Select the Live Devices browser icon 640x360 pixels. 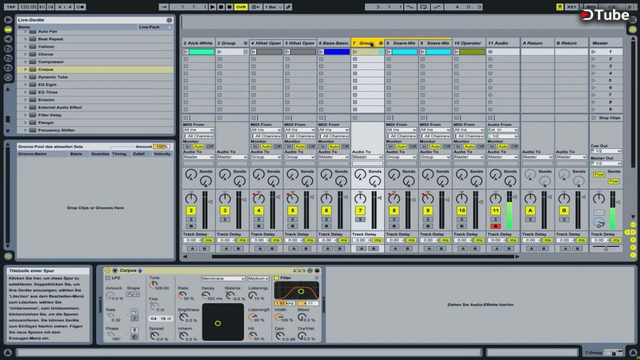(8, 29)
